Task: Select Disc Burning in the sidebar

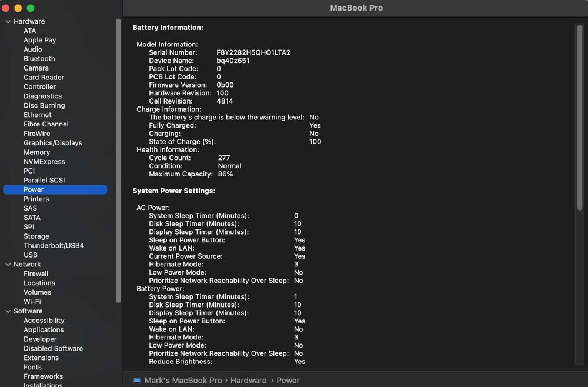Action: tap(44, 106)
